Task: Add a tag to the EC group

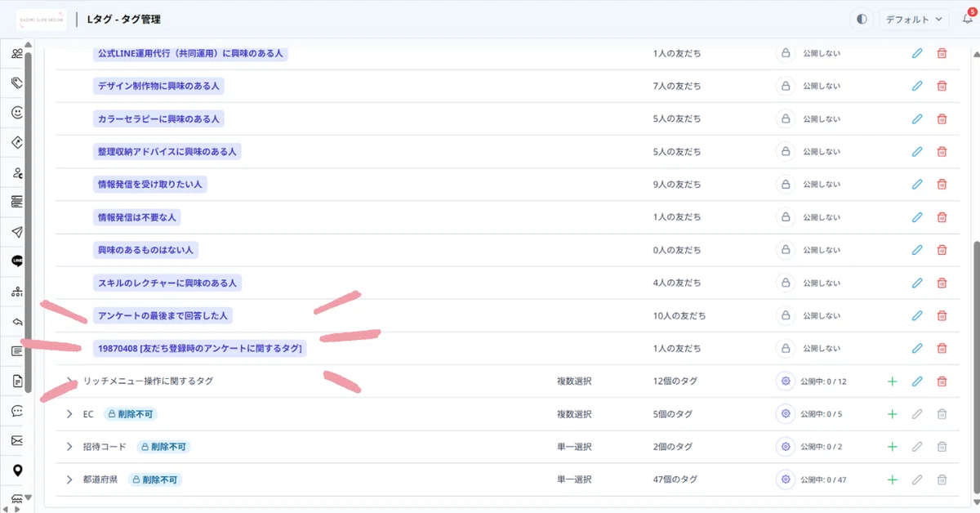Action: (x=892, y=413)
